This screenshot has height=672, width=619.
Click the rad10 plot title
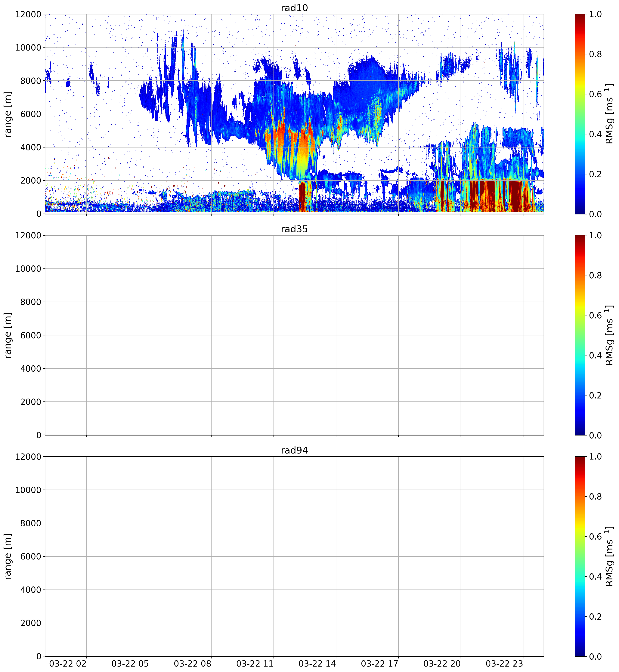pyautogui.click(x=294, y=8)
